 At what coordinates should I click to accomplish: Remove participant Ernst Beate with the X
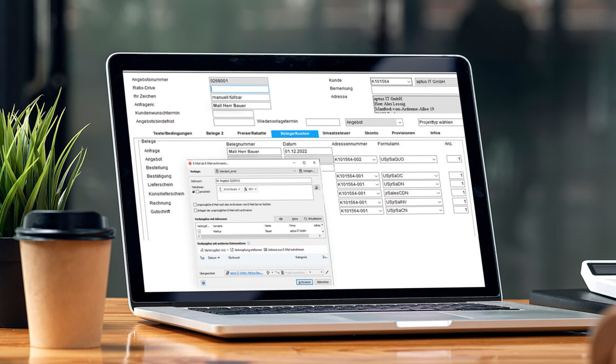click(239, 189)
